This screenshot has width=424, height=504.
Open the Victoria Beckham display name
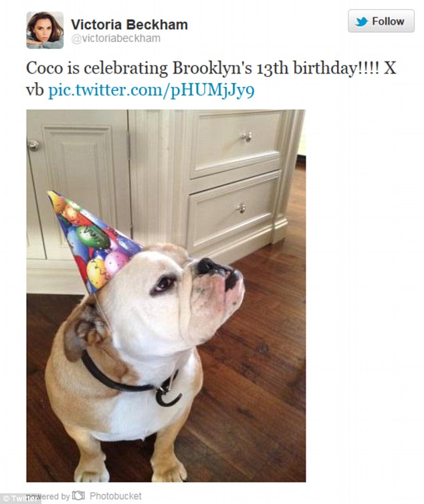(x=129, y=25)
